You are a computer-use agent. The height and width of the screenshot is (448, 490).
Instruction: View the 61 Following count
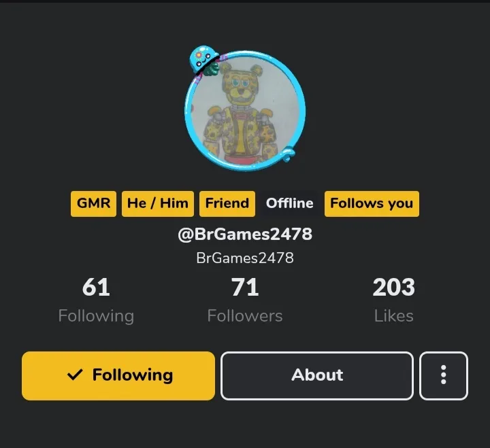coord(96,287)
